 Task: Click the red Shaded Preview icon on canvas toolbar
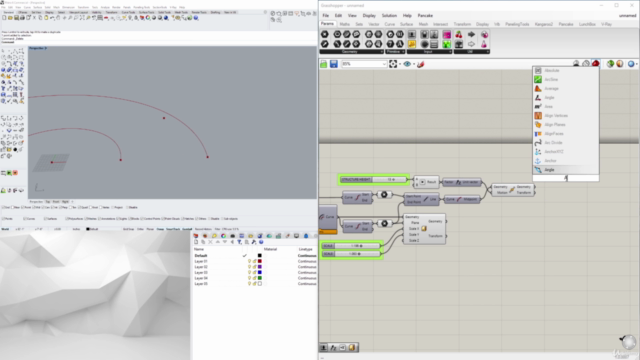[x=596, y=64]
